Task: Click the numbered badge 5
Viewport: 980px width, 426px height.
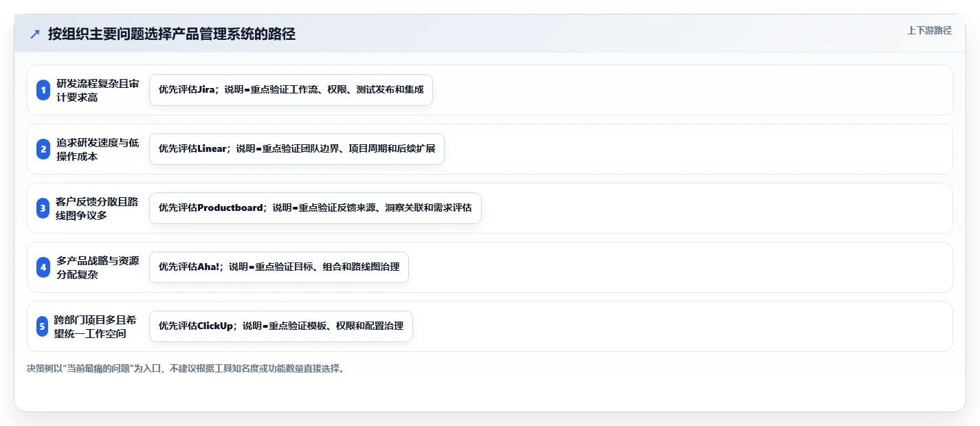Action: click(x=43, y=326)
